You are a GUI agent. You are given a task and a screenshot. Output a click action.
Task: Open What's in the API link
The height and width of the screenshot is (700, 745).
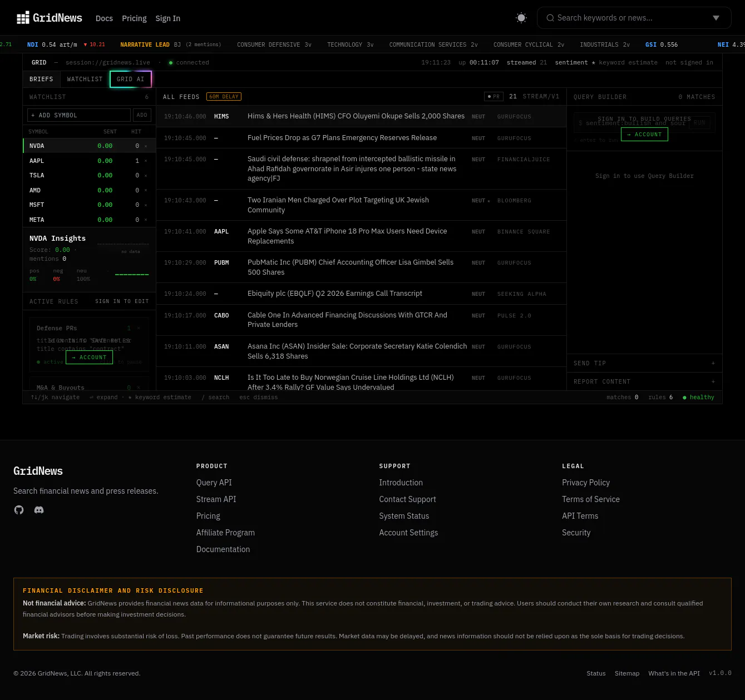coord(674,673)
